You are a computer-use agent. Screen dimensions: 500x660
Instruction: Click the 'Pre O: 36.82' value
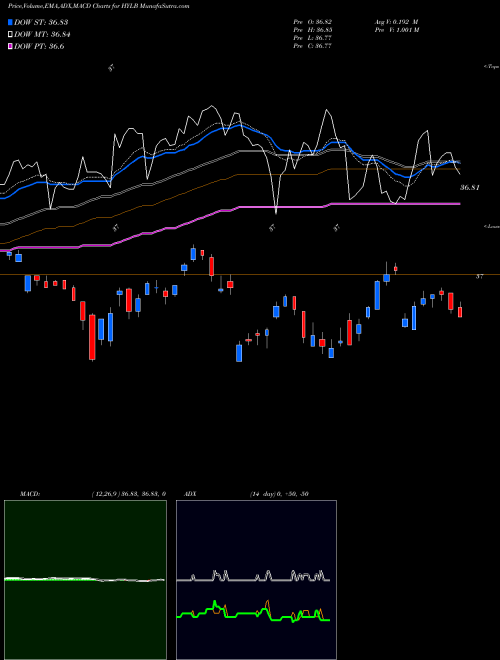coord(313,22)
